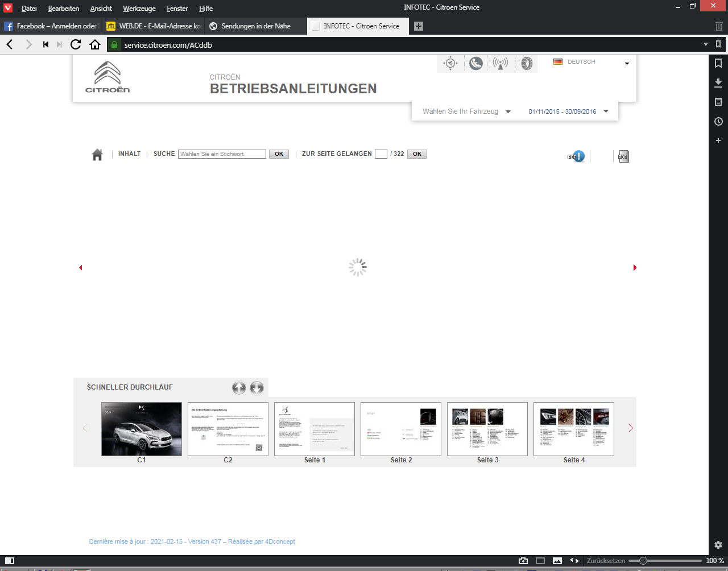Open the closed tabs trash icon
This screenshot has width=728, height=571.
click(x=719, y=26)
